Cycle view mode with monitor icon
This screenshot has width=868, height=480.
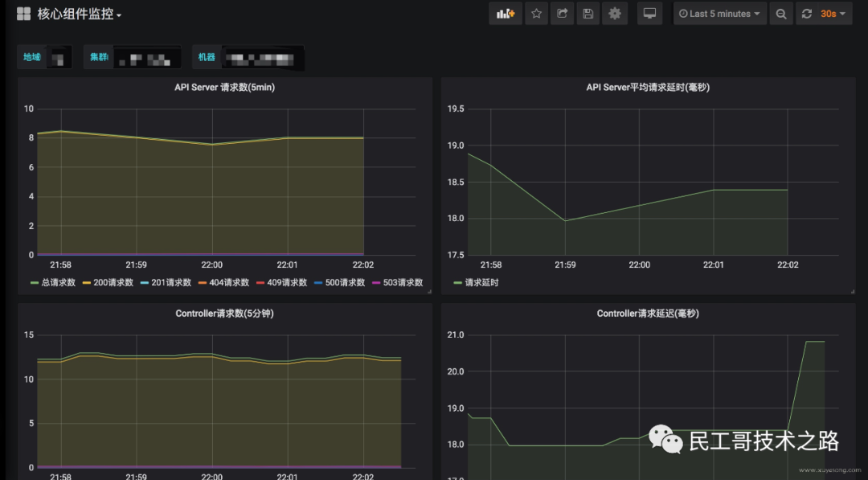click(650, 14)
